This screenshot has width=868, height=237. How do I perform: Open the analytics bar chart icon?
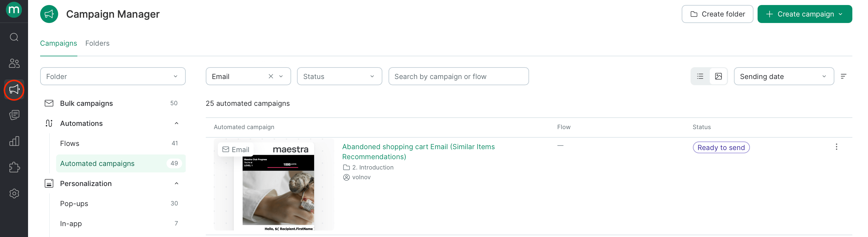click(14, 141)
